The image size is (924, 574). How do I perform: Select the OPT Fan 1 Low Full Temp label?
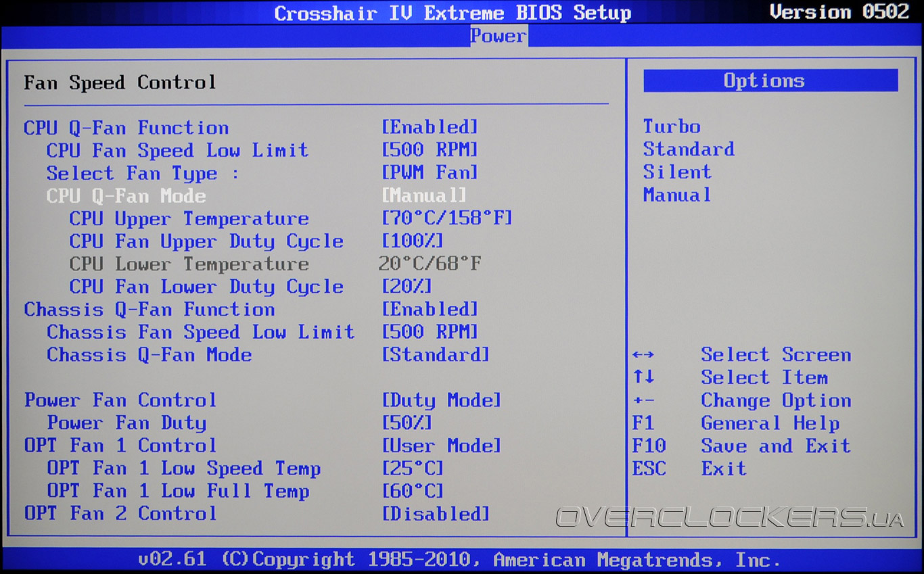(x=178, y=491)
